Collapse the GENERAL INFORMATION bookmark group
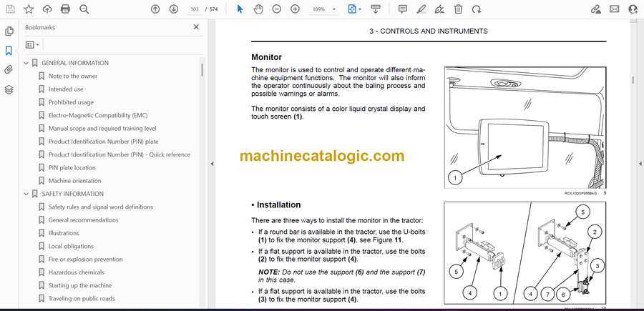The image size is (644, 311). pyautogui.click(x=26, y=63)
